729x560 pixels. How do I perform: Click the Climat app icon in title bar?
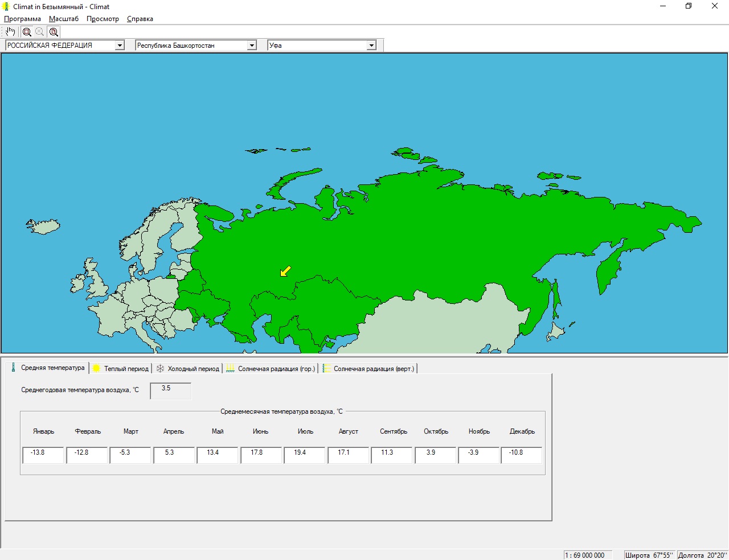(x=6, y=6)
